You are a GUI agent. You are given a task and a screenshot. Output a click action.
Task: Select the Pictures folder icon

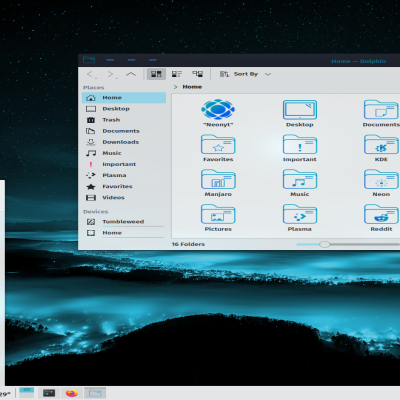[218, 214]
